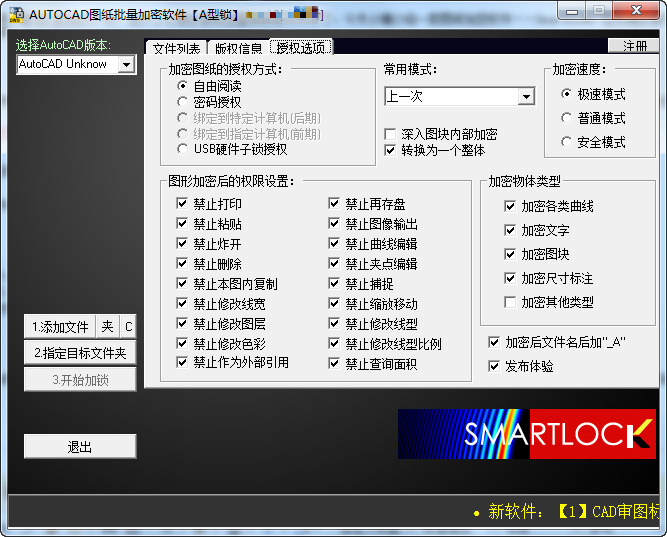Switch to the 文件列表 tab

tap(176, 48)
